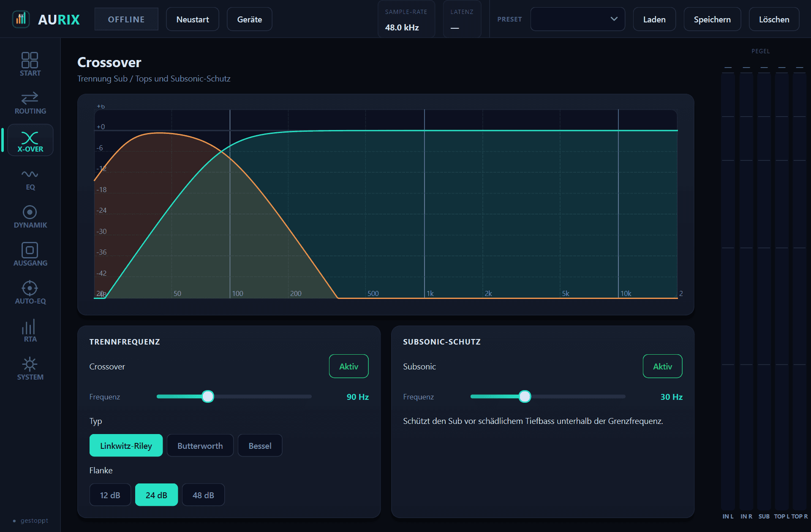The height and width of the screenshot is (532, 811).
Task: Click the IN R level meter
Action: pyautogui.click(x=746, y=290)
